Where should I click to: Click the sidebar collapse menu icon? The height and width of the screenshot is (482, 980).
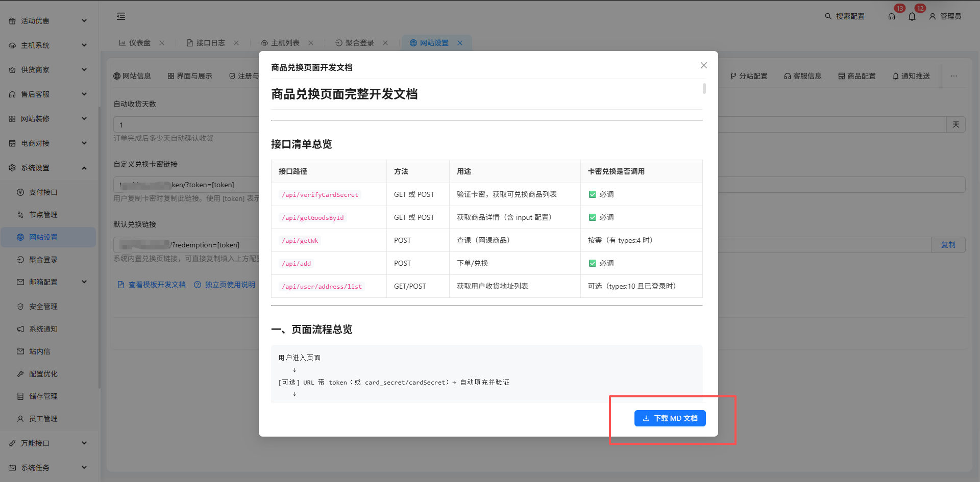coord(121,16)
